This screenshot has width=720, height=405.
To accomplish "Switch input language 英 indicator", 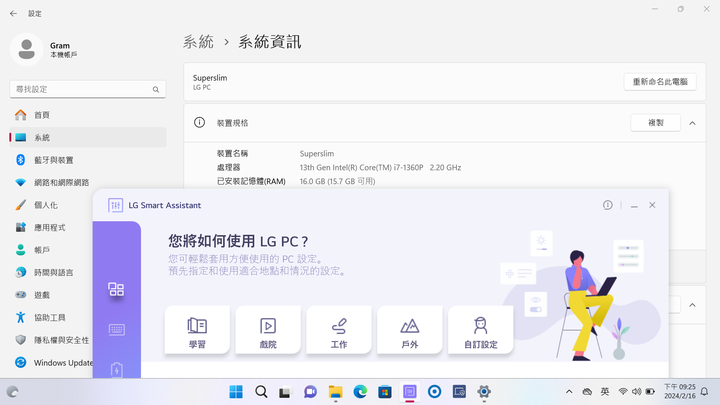I will 605,392.
